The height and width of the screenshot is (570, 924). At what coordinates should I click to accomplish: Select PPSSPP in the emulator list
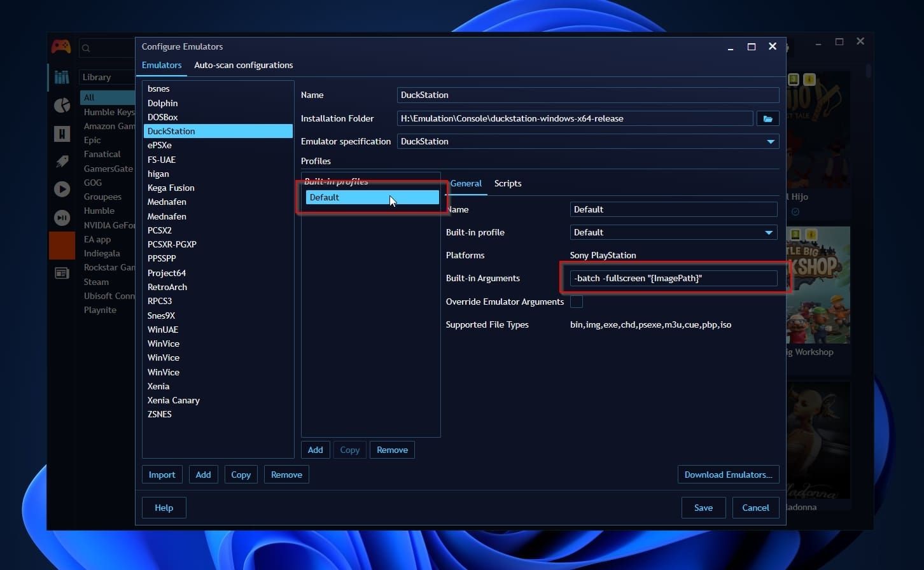click(218, 258)
